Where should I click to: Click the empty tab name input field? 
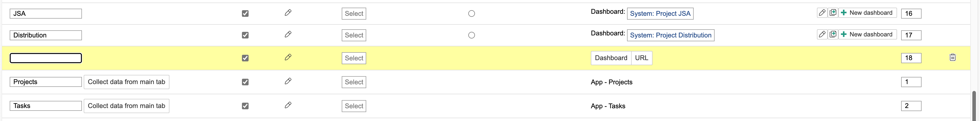coord(46,58)
